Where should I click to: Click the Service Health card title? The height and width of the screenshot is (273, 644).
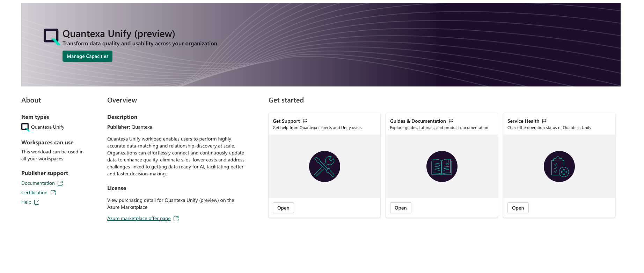click(x=523, y=121)
